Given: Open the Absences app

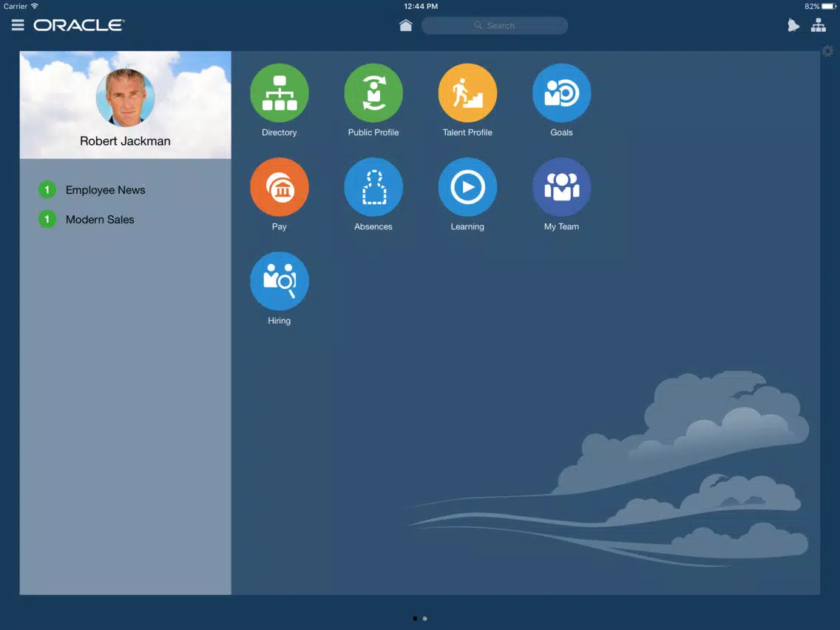Looking at the screenshot, I should point(373,186).
